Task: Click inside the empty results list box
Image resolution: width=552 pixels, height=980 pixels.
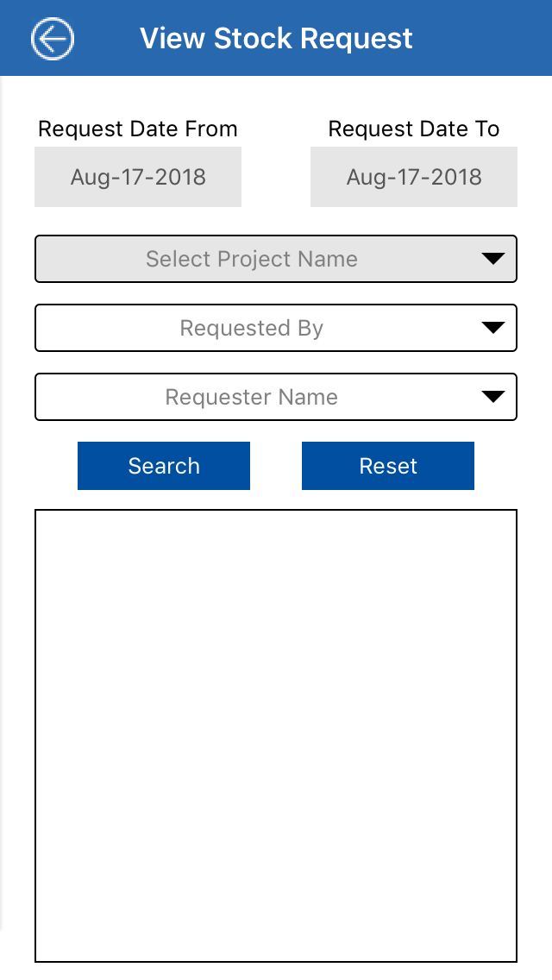Action: click(276, 735)
